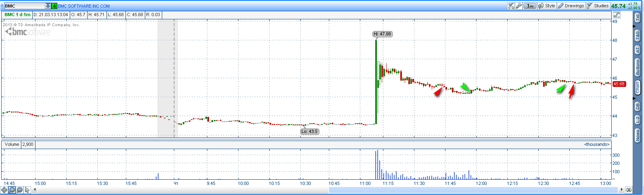Open the Style candlestick menu
The width and height of the screenshot is (644, 195).
(547, 6)
